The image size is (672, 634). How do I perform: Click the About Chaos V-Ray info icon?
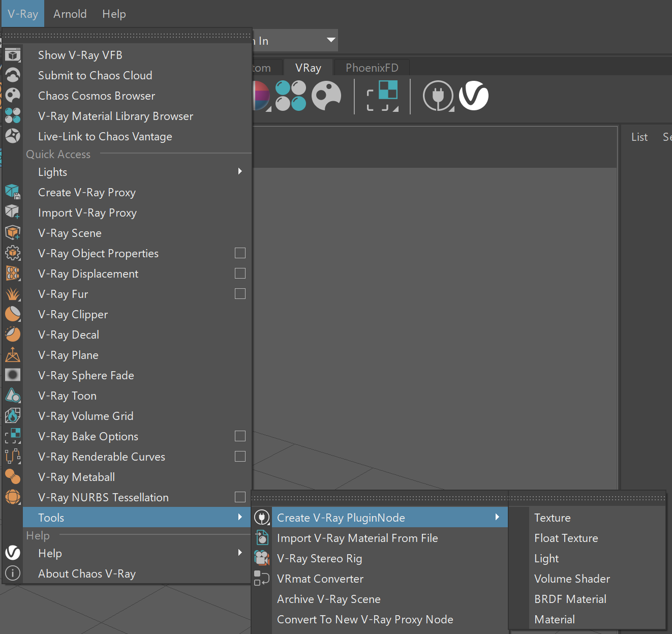coord(13,573)
